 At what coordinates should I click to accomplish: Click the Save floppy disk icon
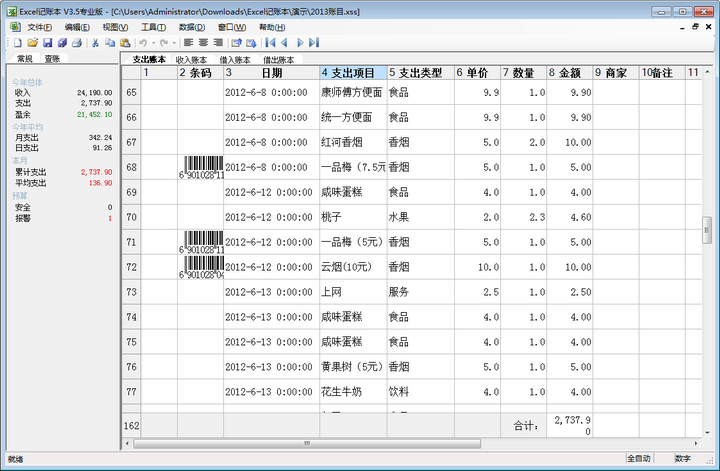tap(47, 43)
